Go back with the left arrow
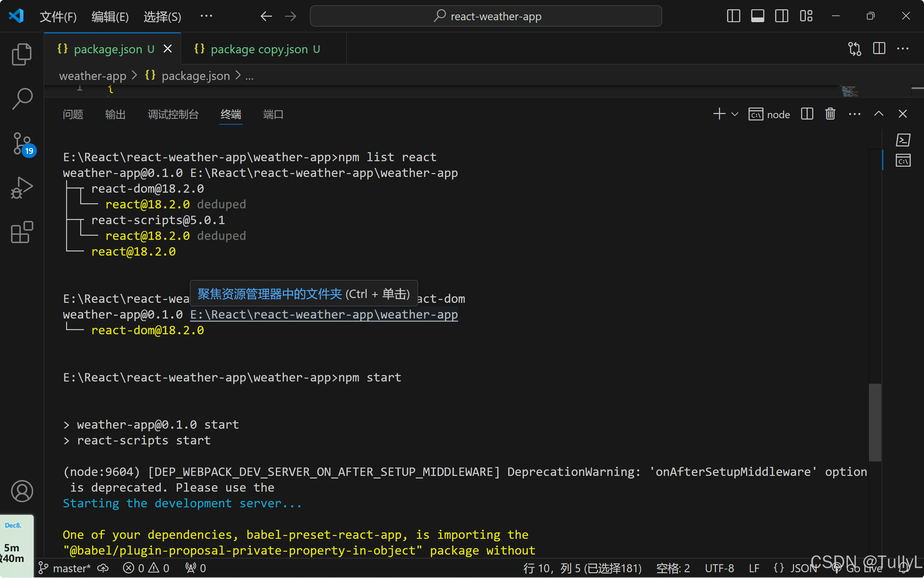This screenshot has width=924, height=578. 266,16
